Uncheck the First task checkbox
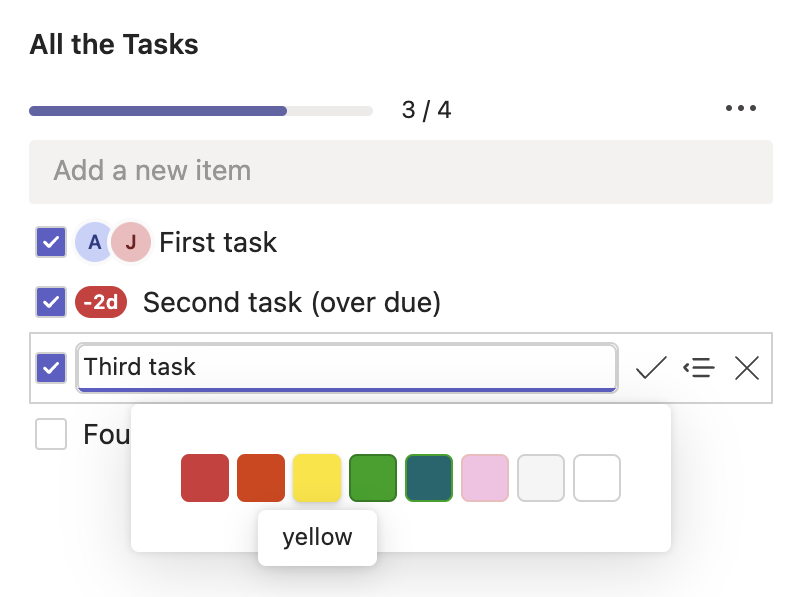811x597 pixels. click(51, 242)
